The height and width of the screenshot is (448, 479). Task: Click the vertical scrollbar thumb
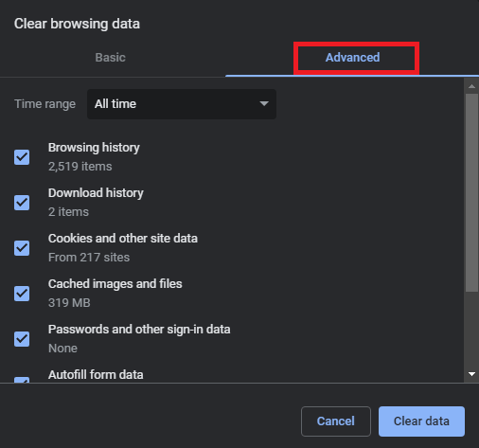(x=471, y=192)
